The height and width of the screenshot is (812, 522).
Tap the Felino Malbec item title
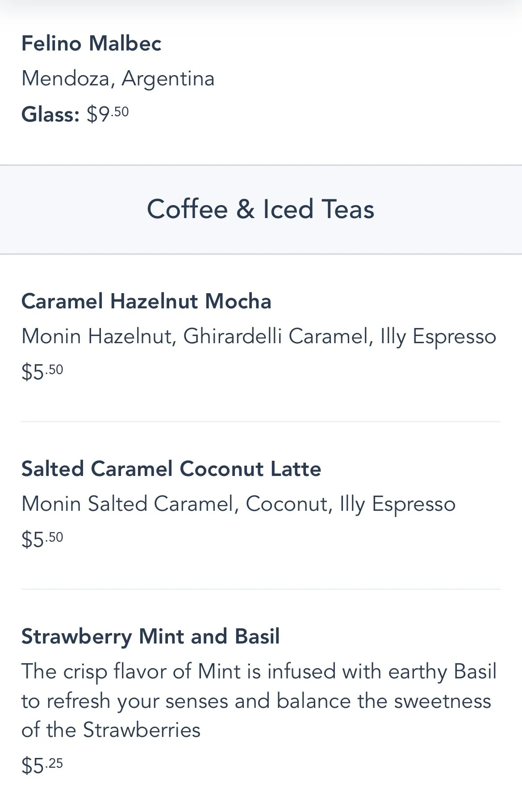click(91, 43)
